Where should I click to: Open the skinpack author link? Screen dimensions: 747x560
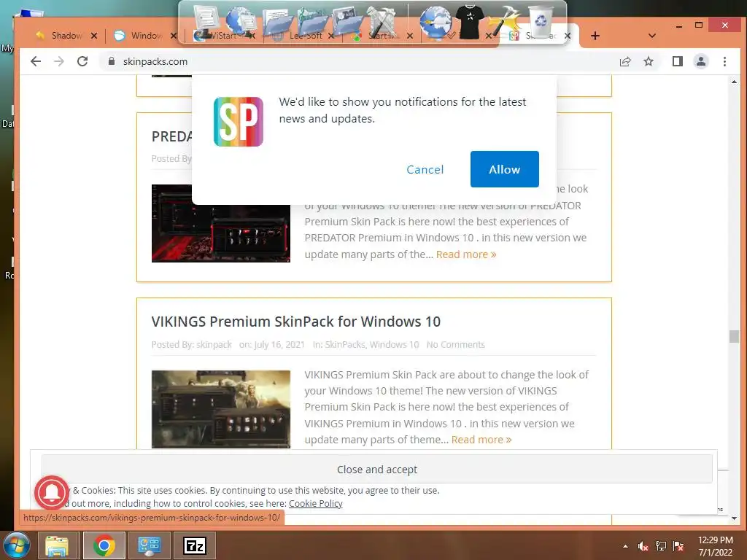pyautogui.click(x=214, y=344)
